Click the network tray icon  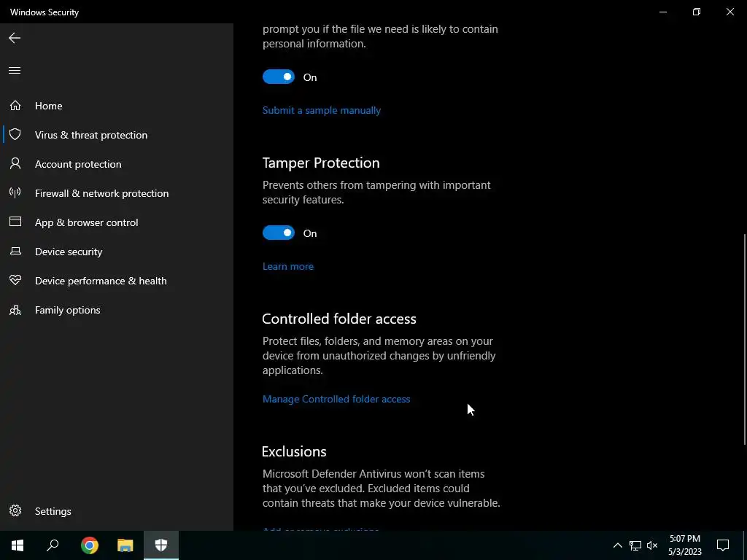point(635,545)
